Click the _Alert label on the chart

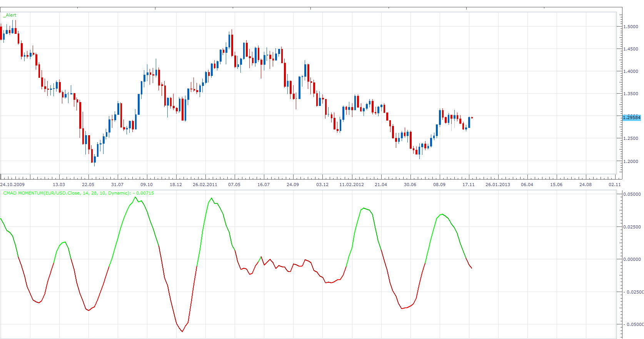(10, 15)
